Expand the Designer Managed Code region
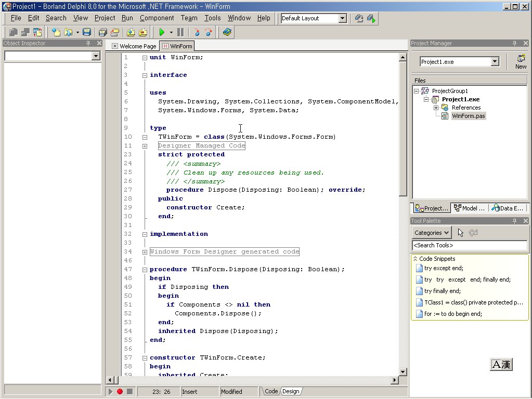 click(145, 146)
